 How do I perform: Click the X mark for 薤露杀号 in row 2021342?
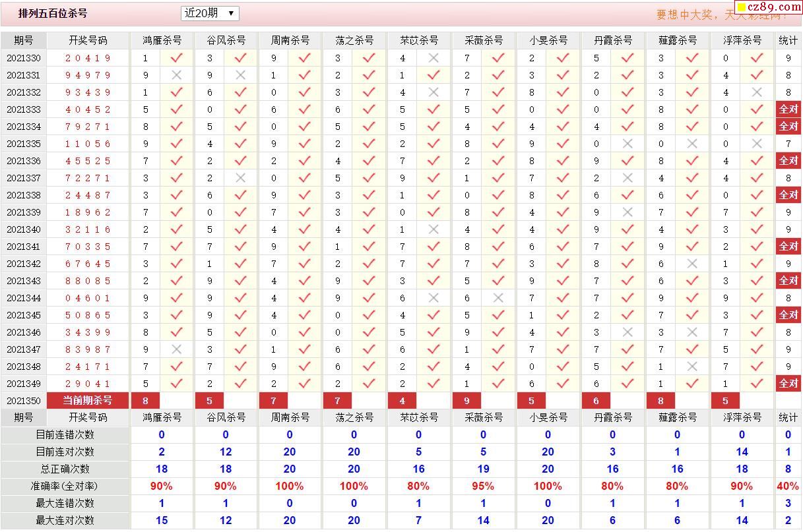[692, 264]
